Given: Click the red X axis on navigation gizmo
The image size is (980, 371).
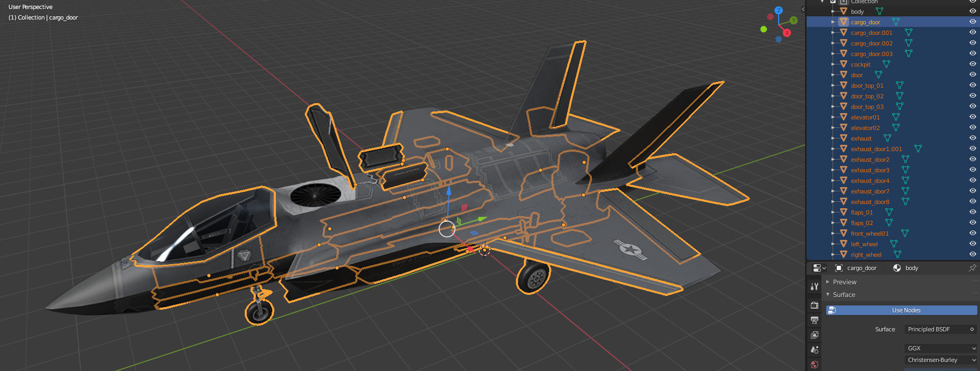Looking at the screenshot, I should tap(787, 33).
